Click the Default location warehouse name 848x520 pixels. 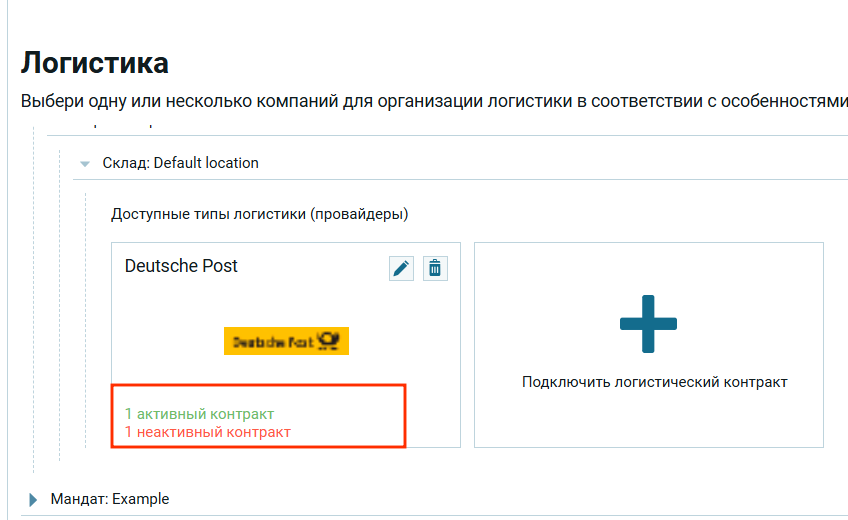pos(206,163)
